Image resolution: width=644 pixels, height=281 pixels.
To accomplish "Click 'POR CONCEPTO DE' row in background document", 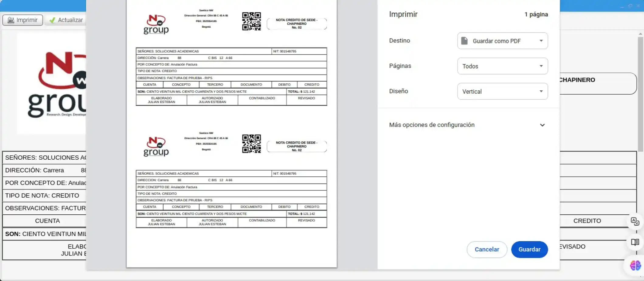I will 44,183.
